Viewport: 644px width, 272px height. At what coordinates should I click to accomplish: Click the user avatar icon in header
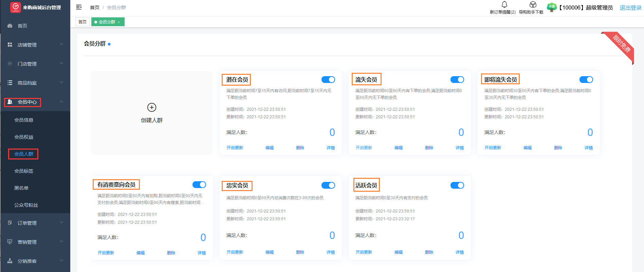[552, 7]
